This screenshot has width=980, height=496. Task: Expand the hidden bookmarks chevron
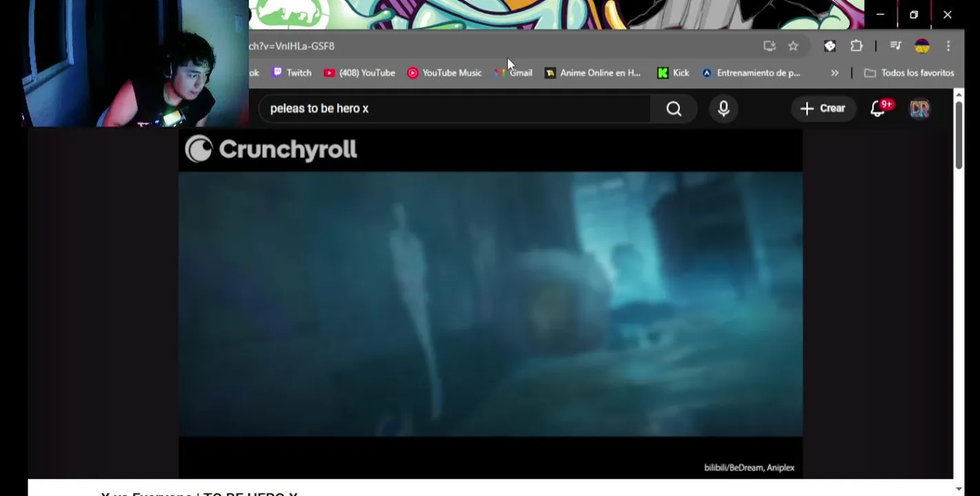click(x=835, y=72)
